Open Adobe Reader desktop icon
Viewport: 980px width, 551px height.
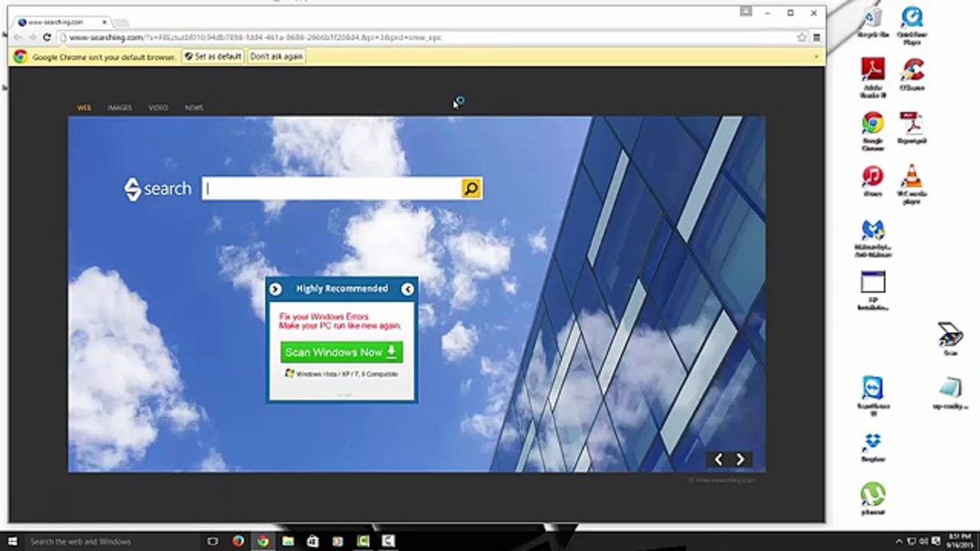point(872,77)
